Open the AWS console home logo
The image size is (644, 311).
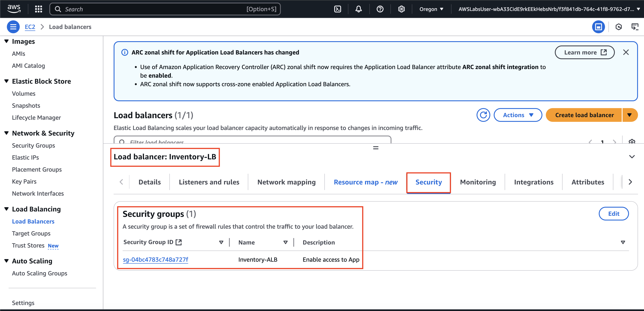tap(14, 9)
